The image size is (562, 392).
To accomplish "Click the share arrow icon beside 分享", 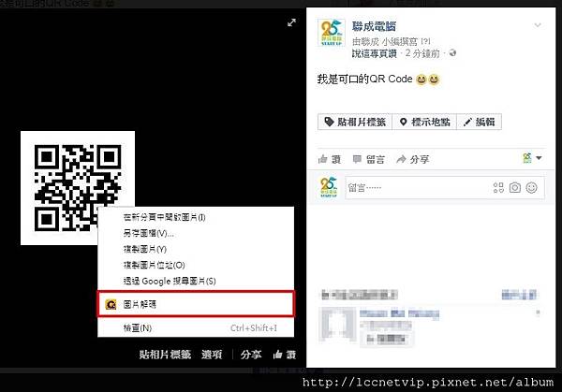I will point(401,159).
